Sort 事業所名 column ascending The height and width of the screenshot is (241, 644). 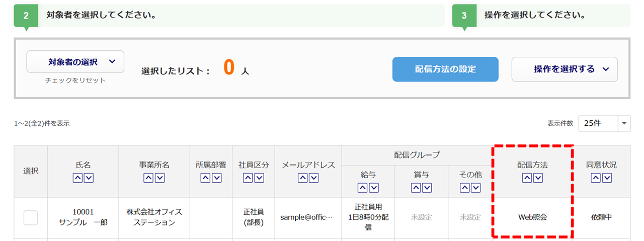click(148, 178)
